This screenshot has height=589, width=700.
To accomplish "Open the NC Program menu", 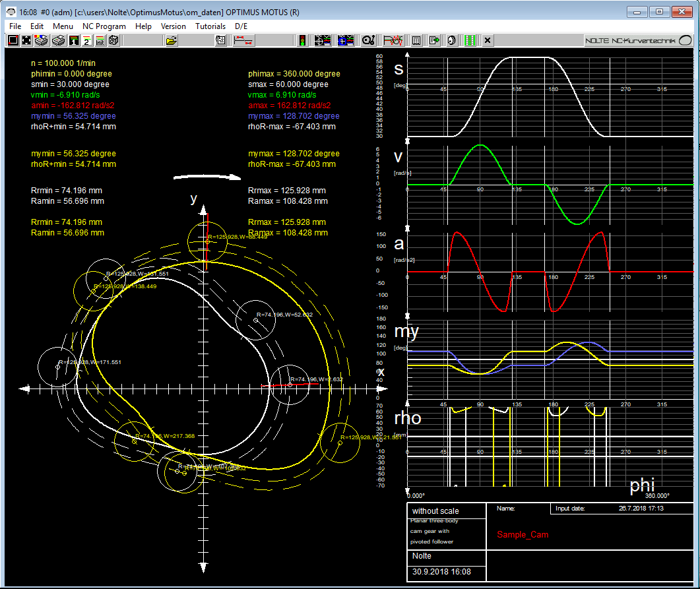I will click(104, 26).
